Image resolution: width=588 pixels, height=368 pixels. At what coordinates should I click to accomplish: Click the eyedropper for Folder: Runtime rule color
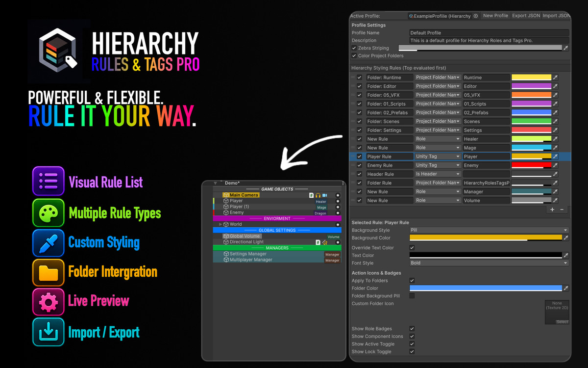pos(556,78)
